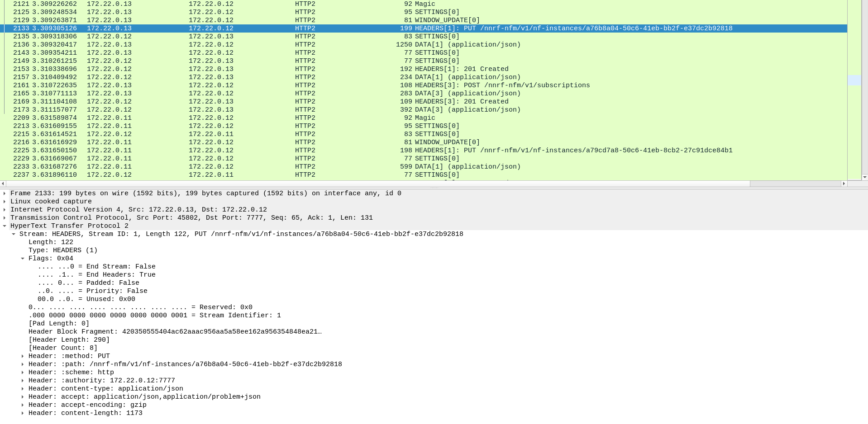Expand the Internet Protocol Version 4 node

[x=5, y=209]
